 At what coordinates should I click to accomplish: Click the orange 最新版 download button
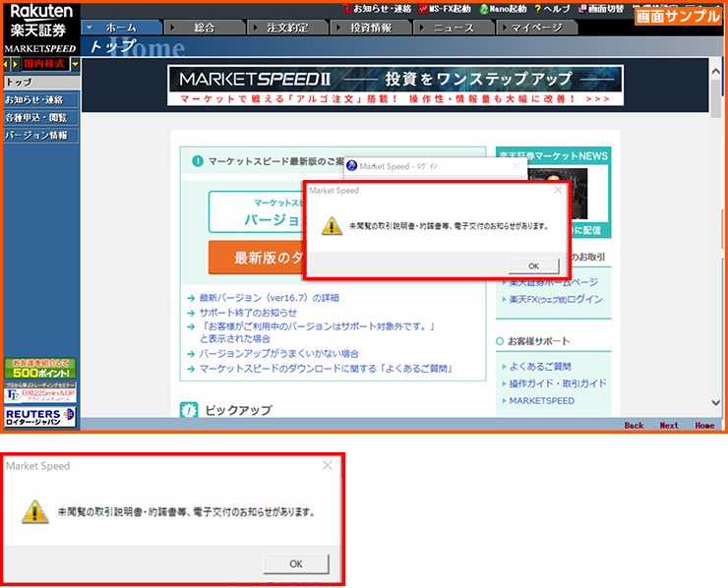[x=257, y=258]
